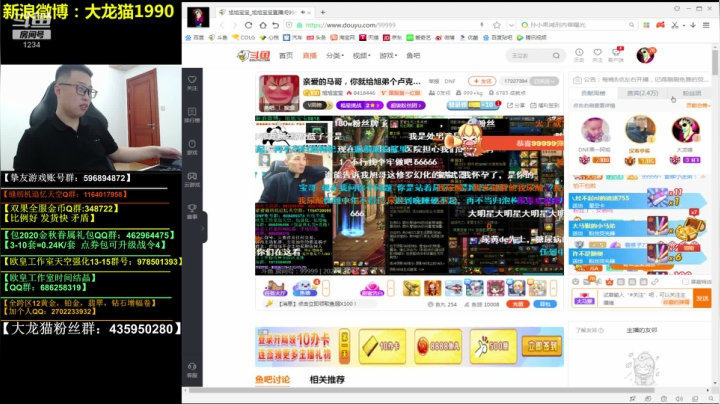Click the 分享 share icon
This screenshot has height=404, width=720.
pyautogui.click(x=516, y=105)
